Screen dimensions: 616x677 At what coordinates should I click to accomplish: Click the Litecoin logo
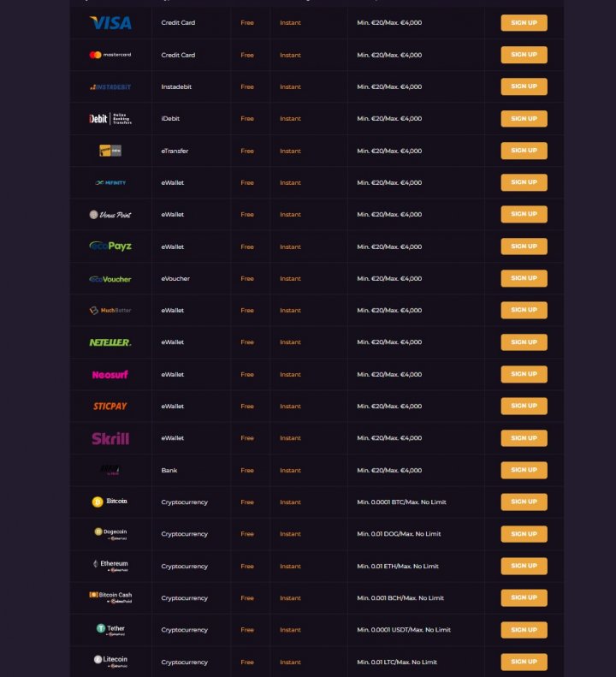(x=110, y=662)
